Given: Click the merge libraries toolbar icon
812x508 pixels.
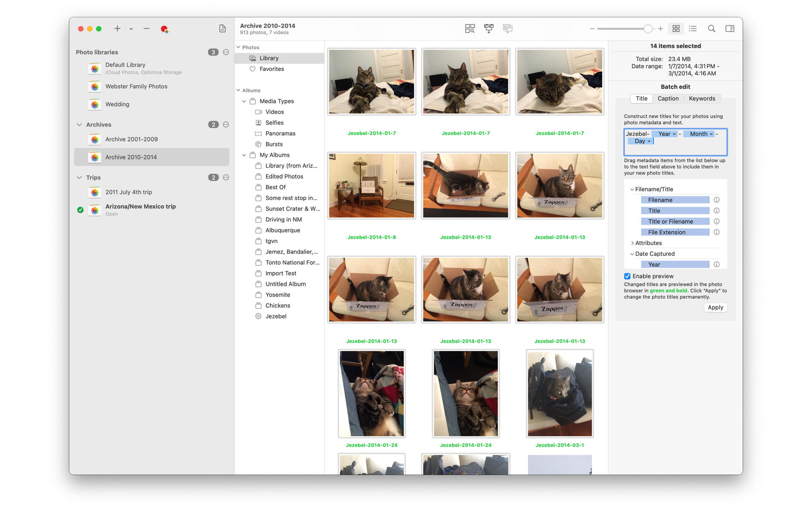Looking at the screenshot, I should [489, 28].
